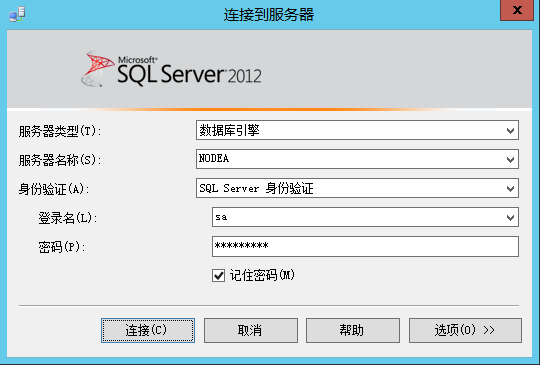Uncheck the 记住密码 checkbox

click(218, 275)
